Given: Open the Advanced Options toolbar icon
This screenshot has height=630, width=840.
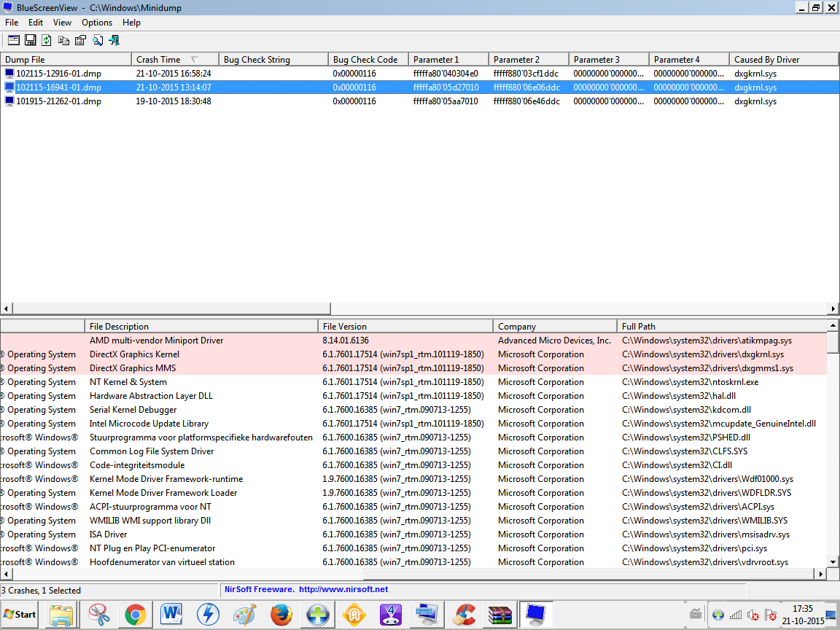Looking at the screenshot, I should 14,40.
